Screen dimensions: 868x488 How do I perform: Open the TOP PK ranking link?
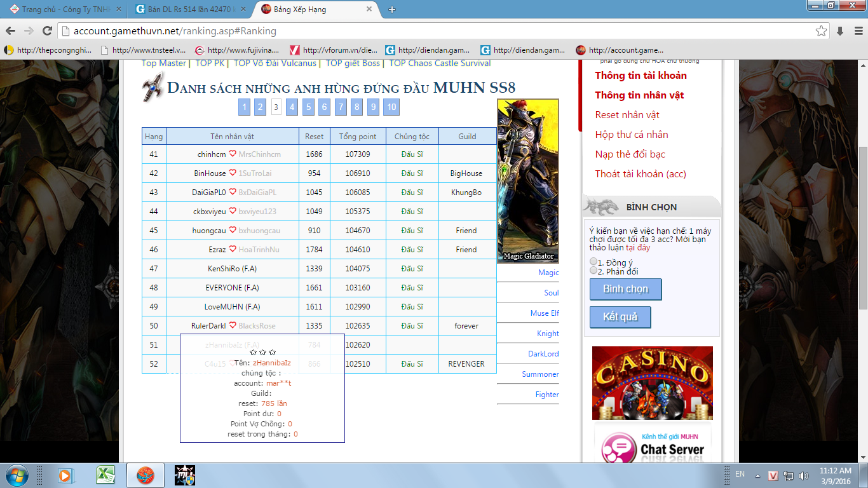[x=210, y=63]
